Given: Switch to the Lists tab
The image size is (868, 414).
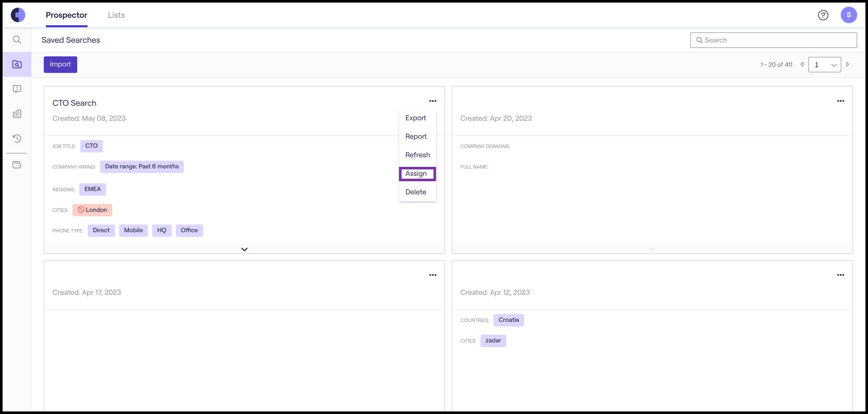Looking at the screenshot, I should (x=116, y=15).
